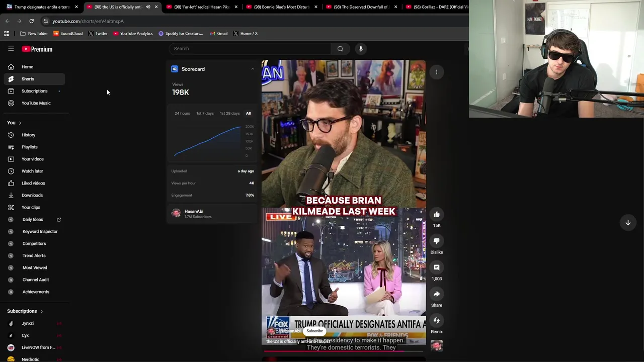Open Downloads in the sidebar
This screenshot has width=644, height=362.
pos(34,195)
